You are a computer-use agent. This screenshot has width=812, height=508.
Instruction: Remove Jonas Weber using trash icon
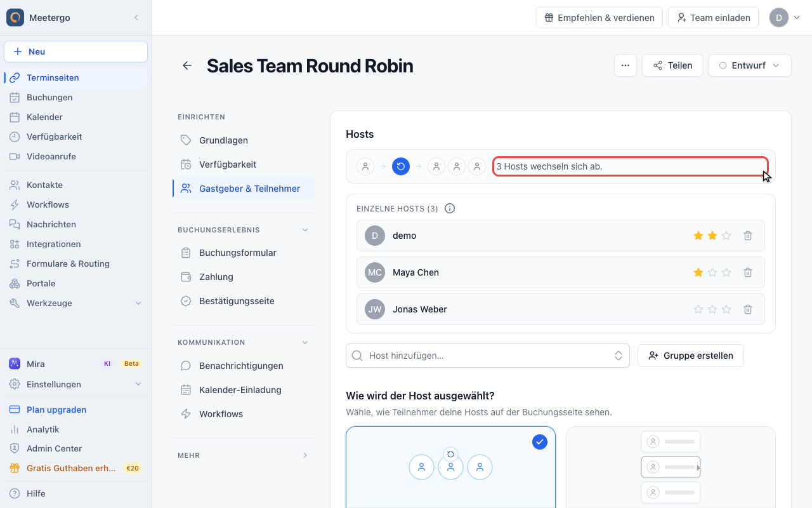[748, 309]
